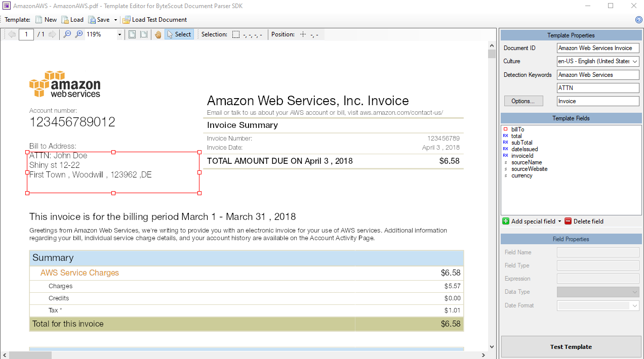The height and width of the screenshot is (359, 644).
Task: Click the Options... button
Action: [x=523, y=101]
